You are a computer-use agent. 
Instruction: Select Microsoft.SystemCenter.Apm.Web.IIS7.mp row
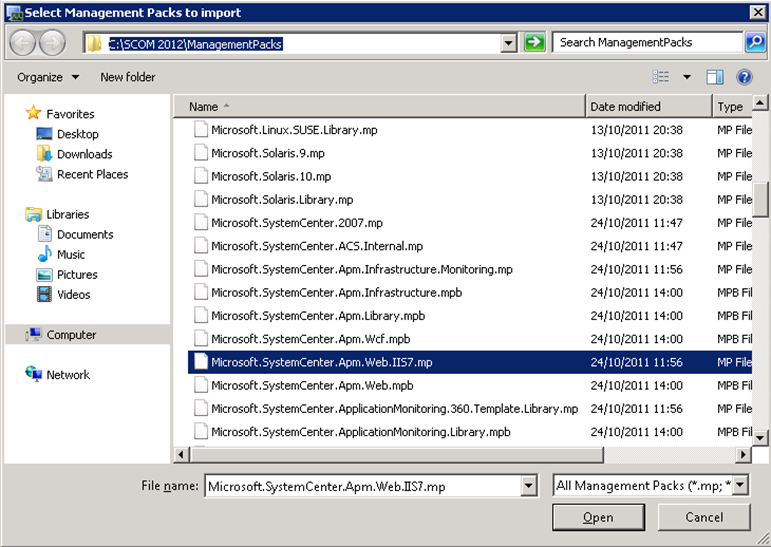[470, 362]
